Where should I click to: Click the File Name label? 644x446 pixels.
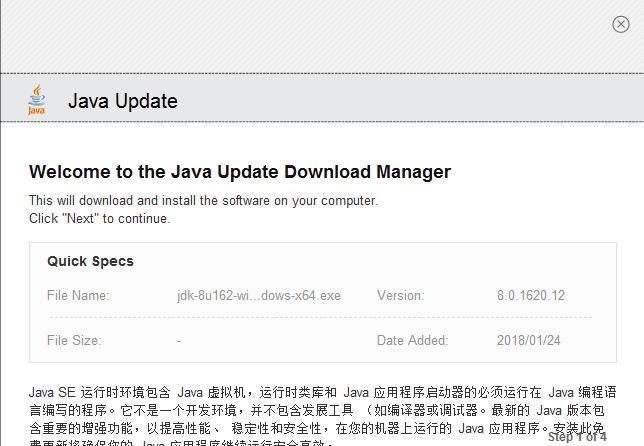click(x=78, y=295)
